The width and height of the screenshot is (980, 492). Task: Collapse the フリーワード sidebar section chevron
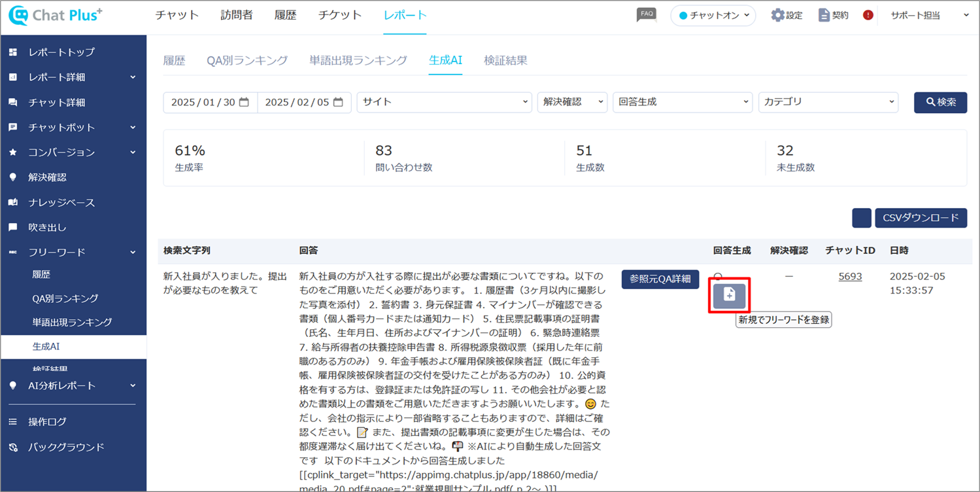(x=133, y=253)
